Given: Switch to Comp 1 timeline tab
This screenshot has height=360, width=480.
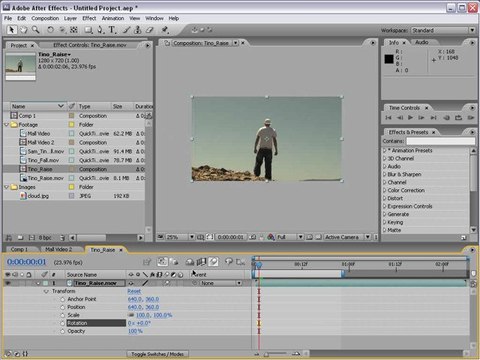Looking at the screenshot, I should click(x=19, y=249).
